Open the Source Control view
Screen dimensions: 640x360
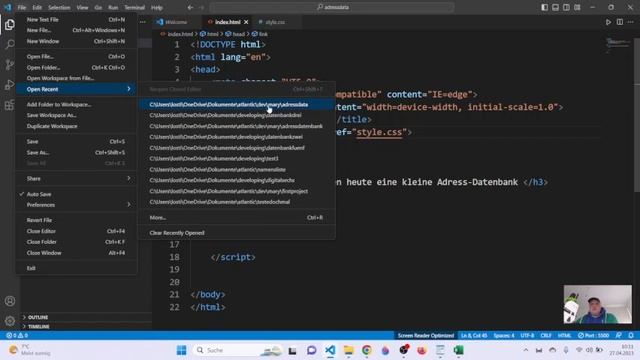(x=10, y=64)
